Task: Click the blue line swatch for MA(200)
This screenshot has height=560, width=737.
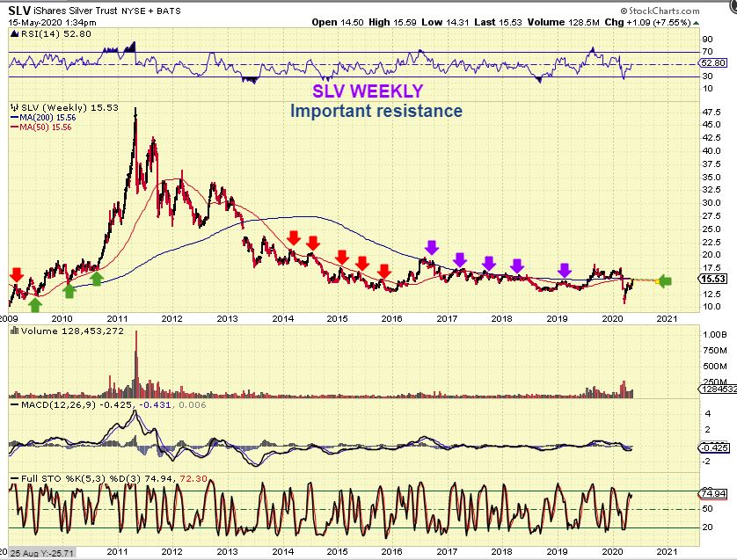Action: [14, 118]
